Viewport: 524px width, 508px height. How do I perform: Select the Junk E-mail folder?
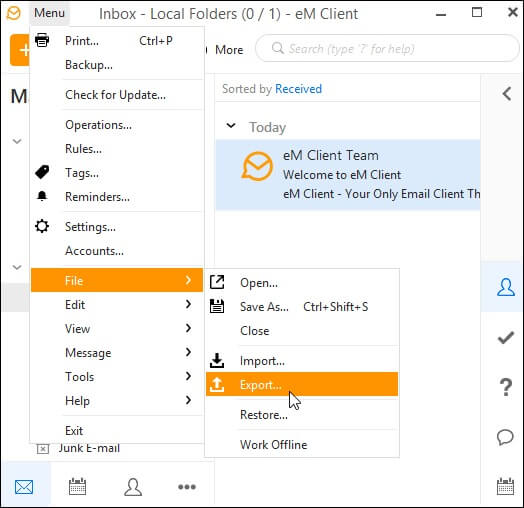(89, 449)
